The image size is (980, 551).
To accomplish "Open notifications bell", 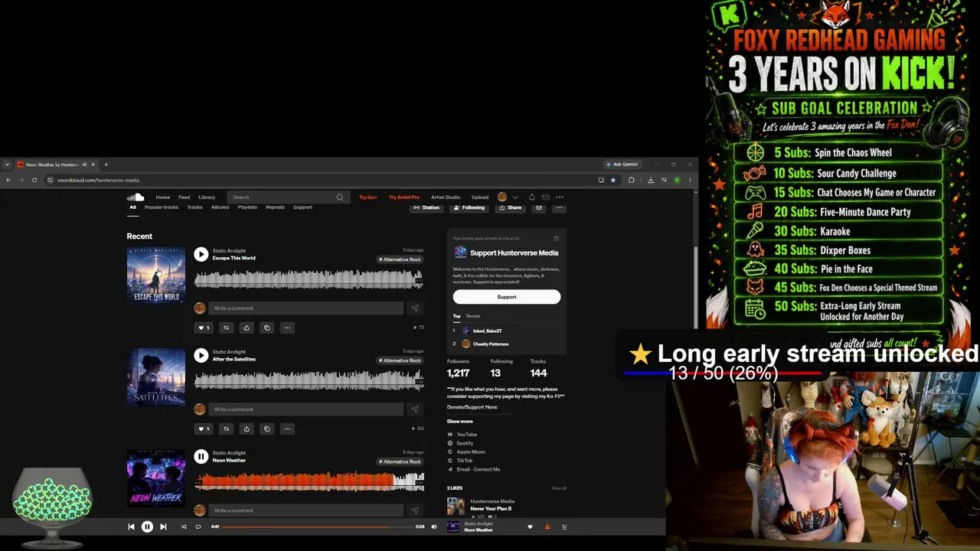I will [x=532, y=197].
